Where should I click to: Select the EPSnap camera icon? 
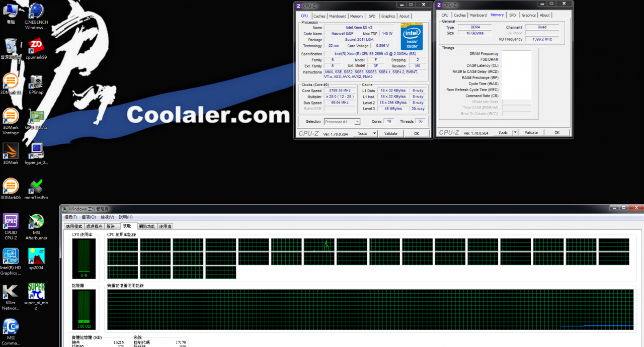[x=36, y=84]
